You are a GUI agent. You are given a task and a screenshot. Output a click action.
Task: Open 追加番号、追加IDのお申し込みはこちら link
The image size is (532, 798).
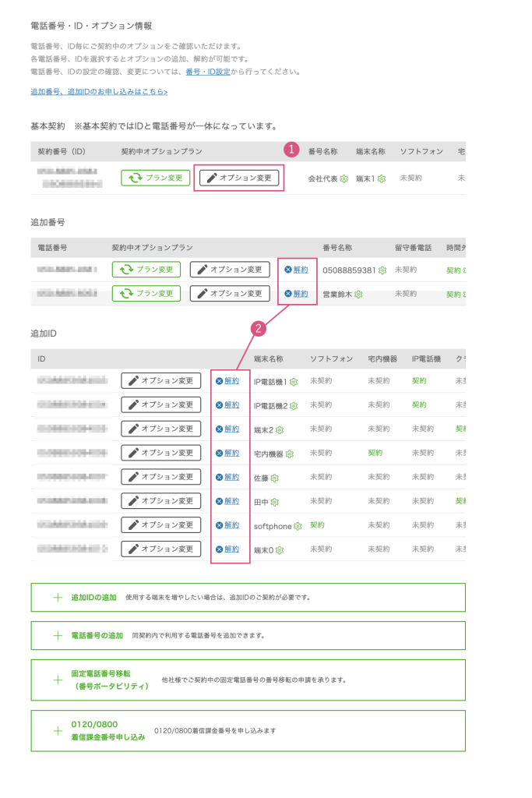(99, 92)
